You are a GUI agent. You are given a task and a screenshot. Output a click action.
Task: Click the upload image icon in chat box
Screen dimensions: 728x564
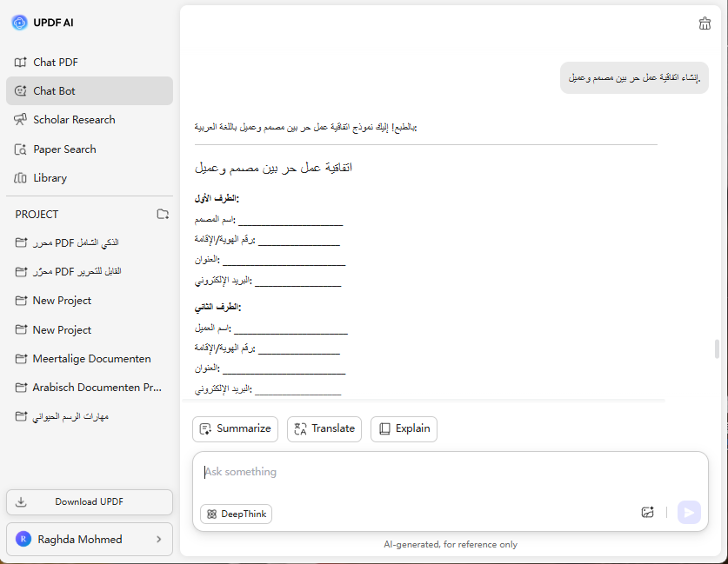pos(647,513)
